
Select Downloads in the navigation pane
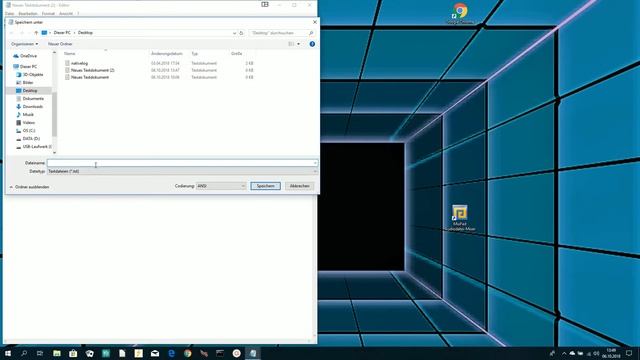pyautogui.click(x=29, y=107)
